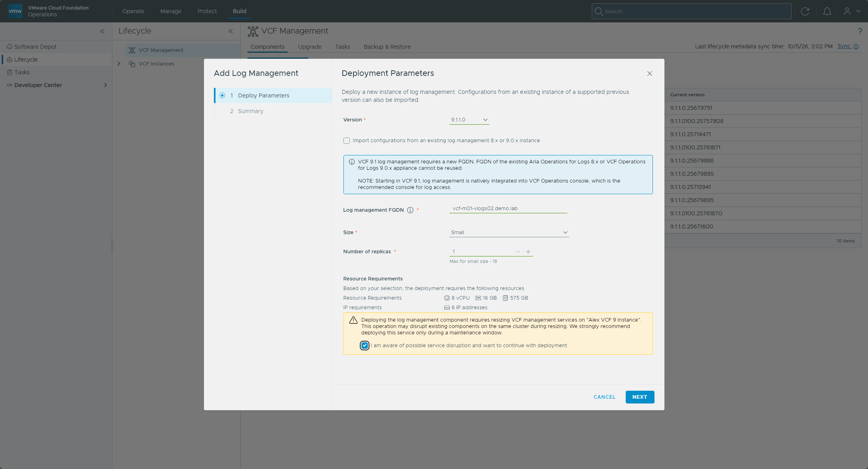Collapse the left navigation sidebar
This screenshot has height=469, width=868.
tap(102, 31)
